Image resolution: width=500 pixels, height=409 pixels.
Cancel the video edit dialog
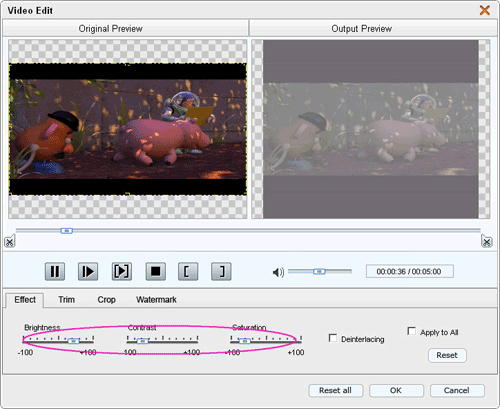tap(457, 390)
